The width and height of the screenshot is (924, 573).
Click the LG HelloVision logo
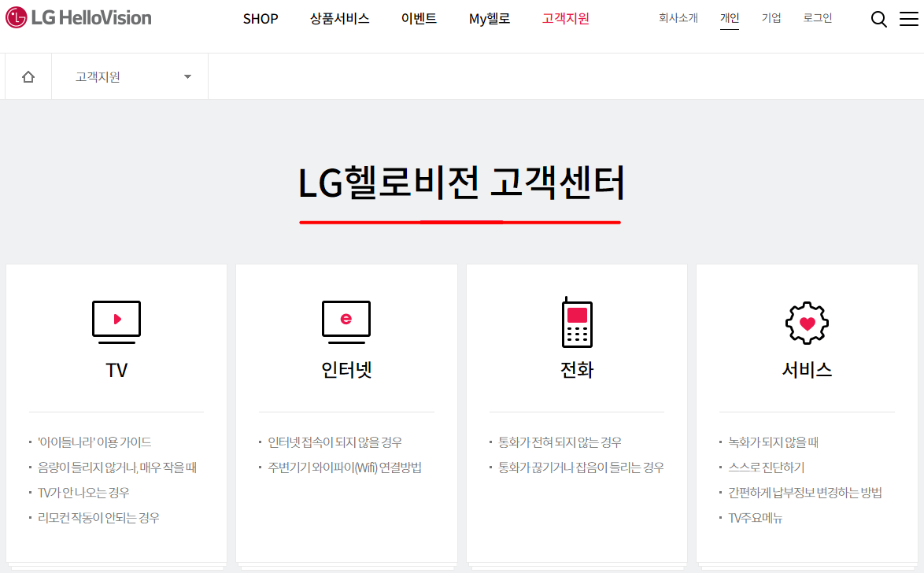(x=79, y=17)
